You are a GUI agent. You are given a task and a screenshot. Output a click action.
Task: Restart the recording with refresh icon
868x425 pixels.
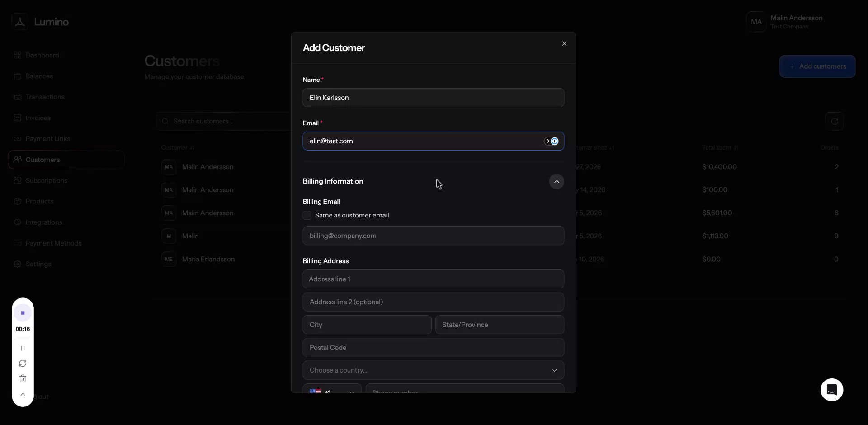point(23,364)
